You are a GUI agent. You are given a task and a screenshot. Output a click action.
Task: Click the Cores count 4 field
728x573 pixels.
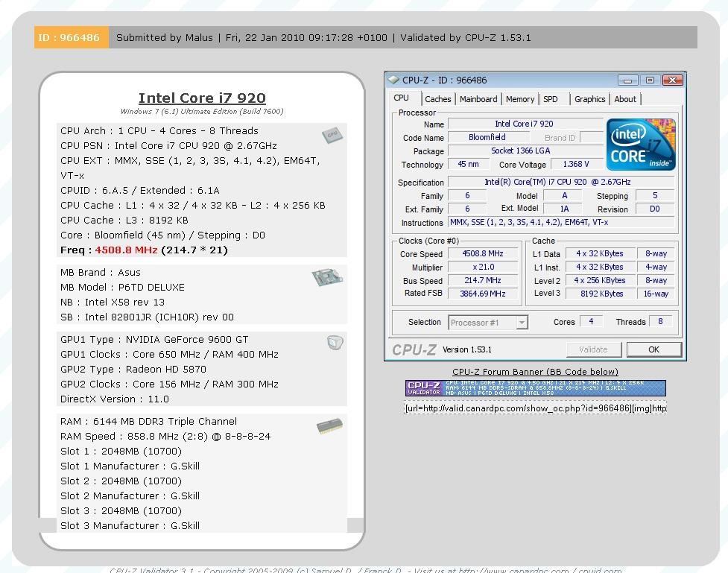(592, 321)
